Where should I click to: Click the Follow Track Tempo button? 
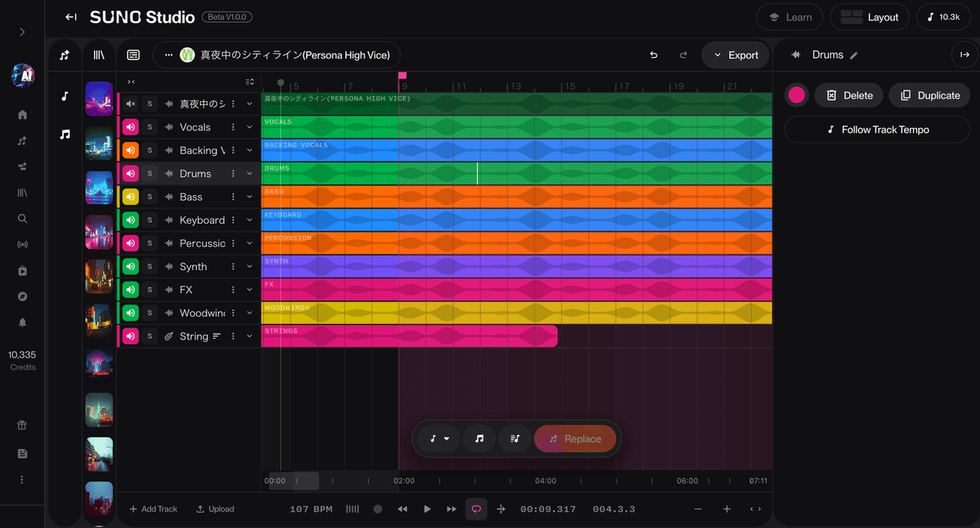876,129
